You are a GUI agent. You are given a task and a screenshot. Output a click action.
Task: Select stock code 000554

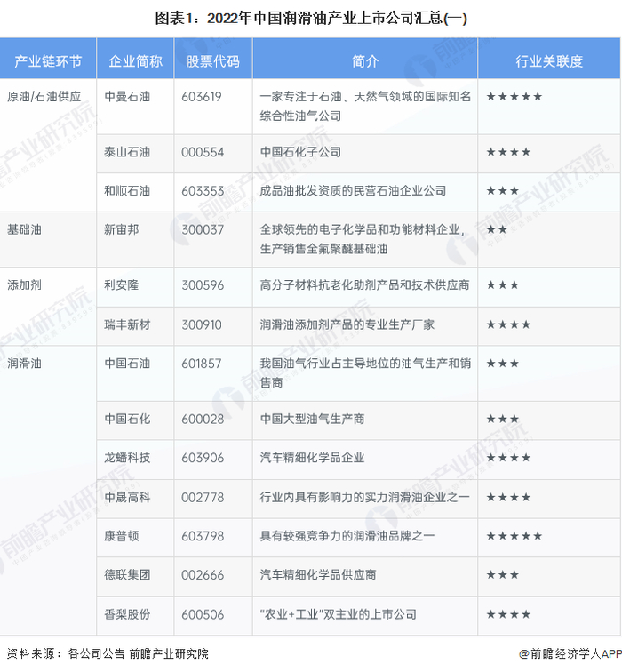pos(203,152)
